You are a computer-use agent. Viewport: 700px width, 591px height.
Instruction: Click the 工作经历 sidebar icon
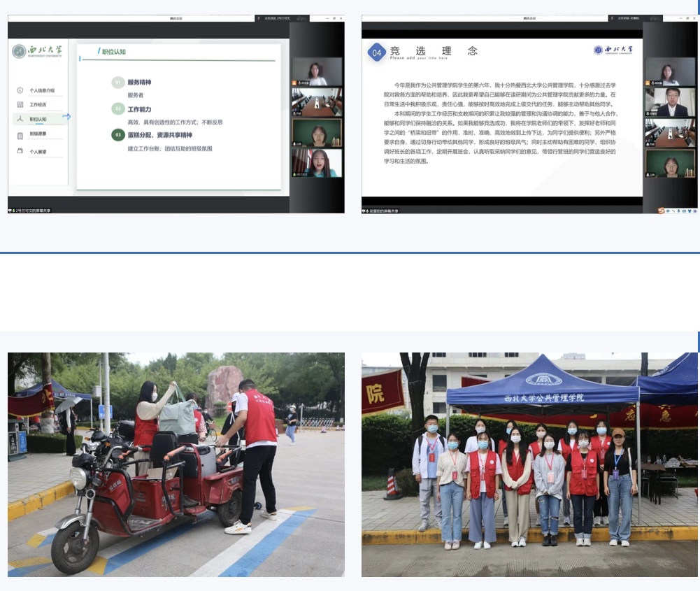[20, 104]
